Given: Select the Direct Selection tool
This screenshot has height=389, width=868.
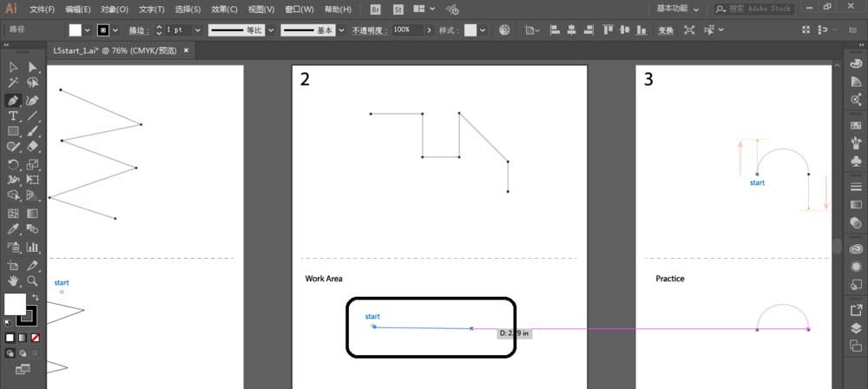Looking at the screenshot, I should pyautogui.click(x=33, y=67).
